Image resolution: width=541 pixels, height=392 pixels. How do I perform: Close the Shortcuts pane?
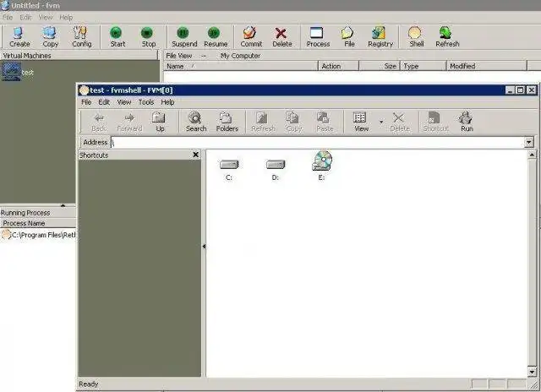pyautogui.click(x=195, y=155)
